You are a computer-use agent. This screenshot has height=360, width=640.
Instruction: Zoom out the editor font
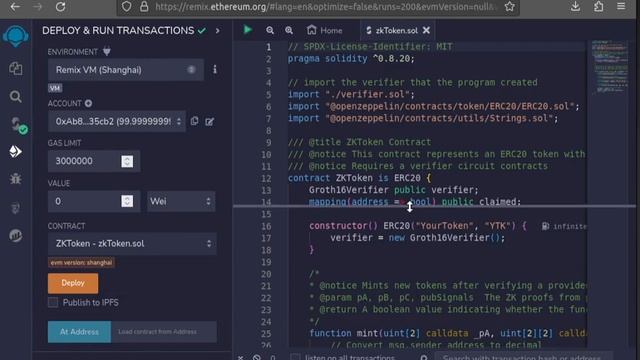pos(270,30)
